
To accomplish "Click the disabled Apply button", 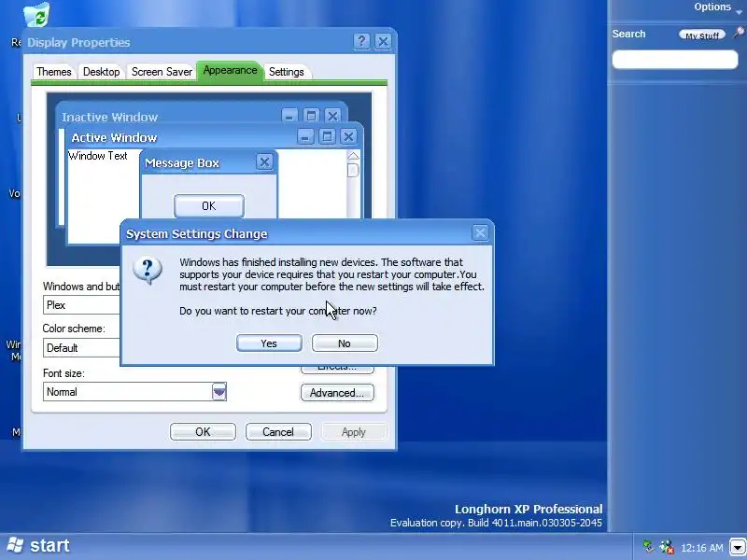I will [354, 432].
